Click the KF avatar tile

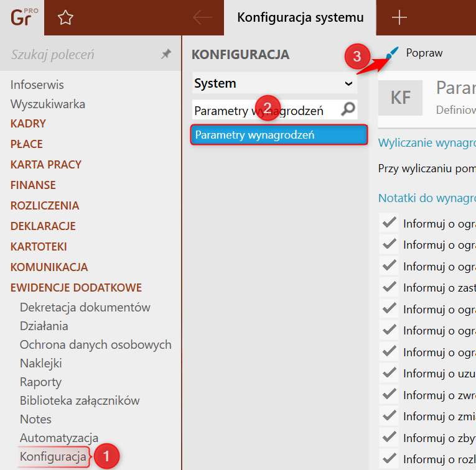click(x=401, y=98)
